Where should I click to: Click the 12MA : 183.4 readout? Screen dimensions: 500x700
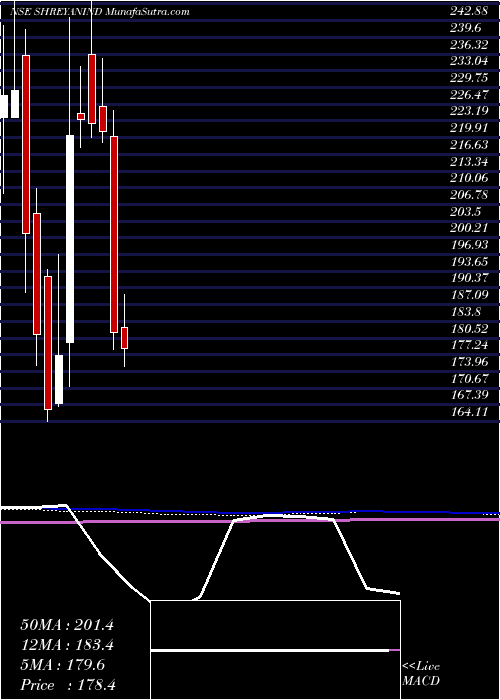point(67,645)
